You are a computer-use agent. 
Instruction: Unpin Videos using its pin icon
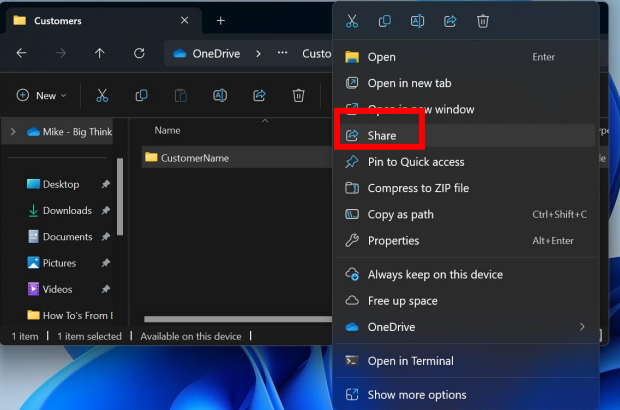coord(106,289)
